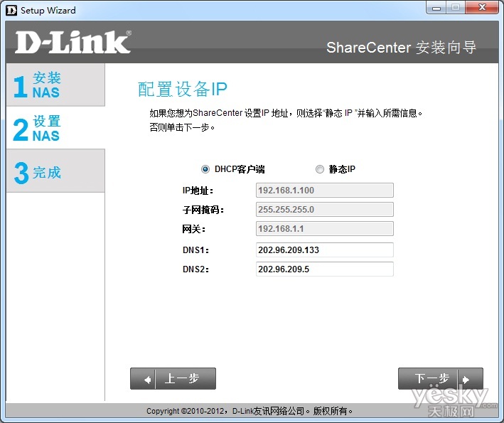Click the DNS1 input field

coord(325,250)
